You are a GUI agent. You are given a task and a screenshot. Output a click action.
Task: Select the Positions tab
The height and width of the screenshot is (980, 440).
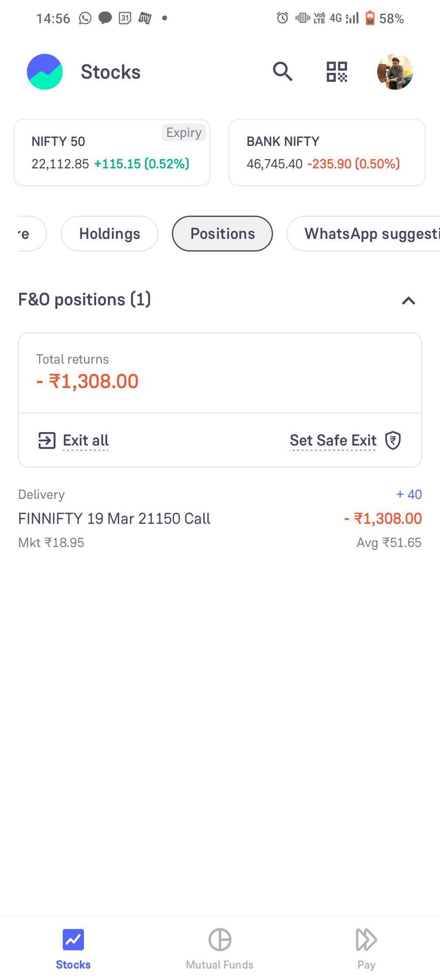point(222,234)
